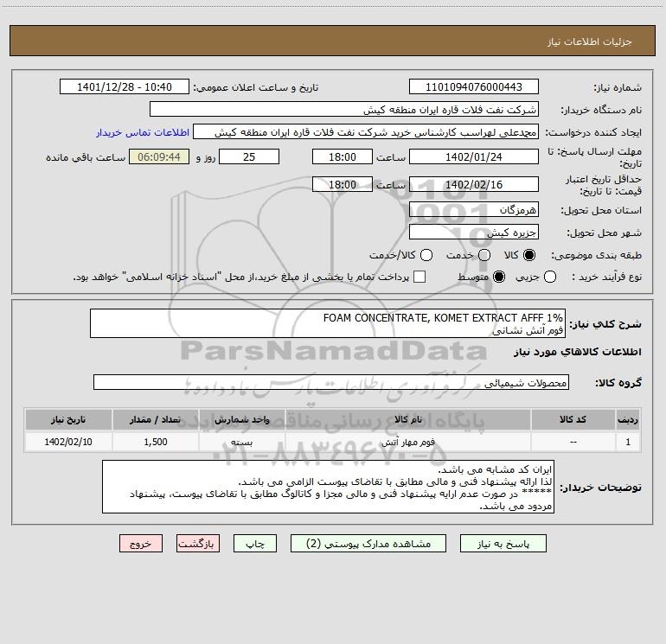The image size is (666, 644).
Task: Click the announcement date field 1401/12/28 - 10:40
Action: (x=125, y=86)
